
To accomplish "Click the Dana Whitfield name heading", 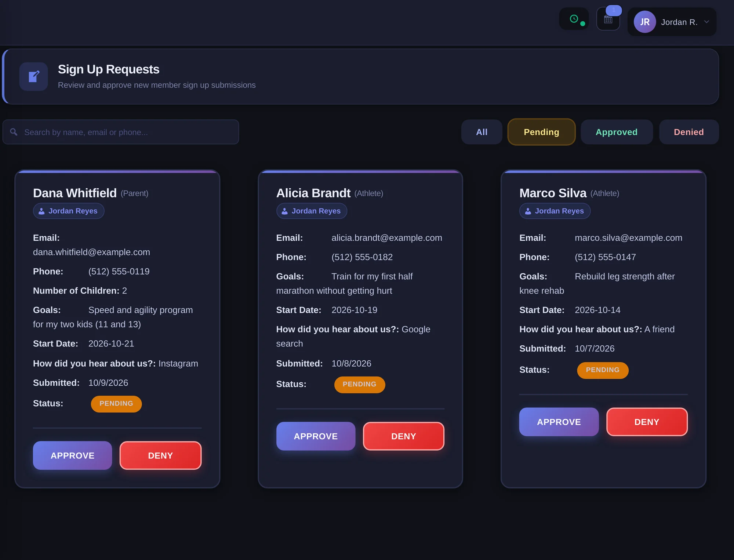I will (75, 193).
